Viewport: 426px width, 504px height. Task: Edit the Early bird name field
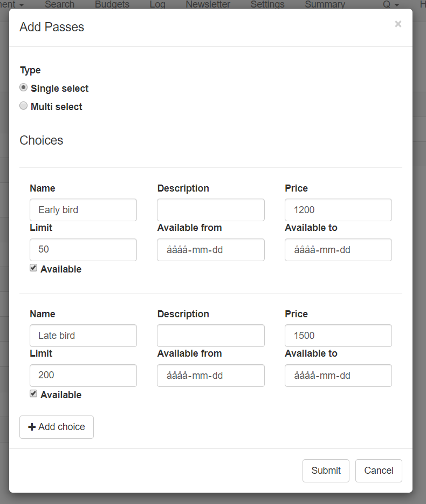pyautogui.click(x=83, y=210)
